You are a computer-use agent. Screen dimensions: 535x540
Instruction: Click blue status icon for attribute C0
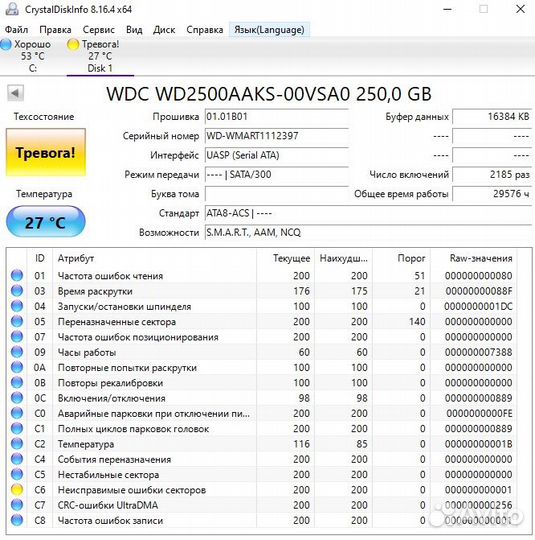[x=17, y=413]
